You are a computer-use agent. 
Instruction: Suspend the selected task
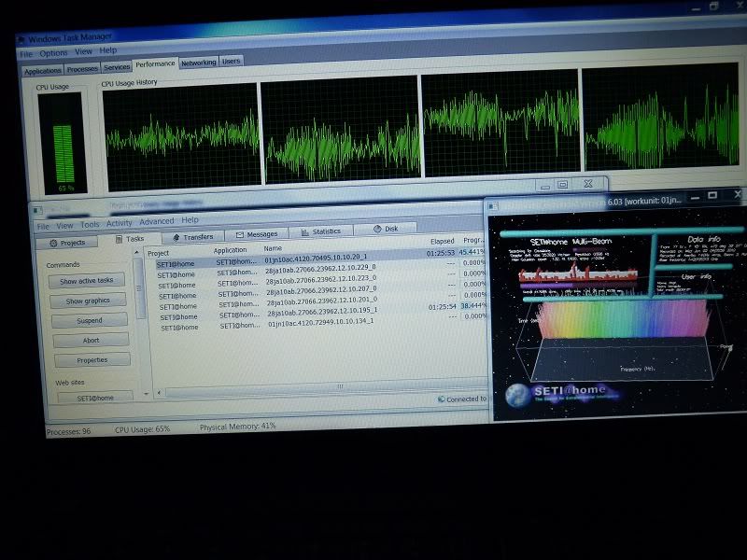pos(91,320)
